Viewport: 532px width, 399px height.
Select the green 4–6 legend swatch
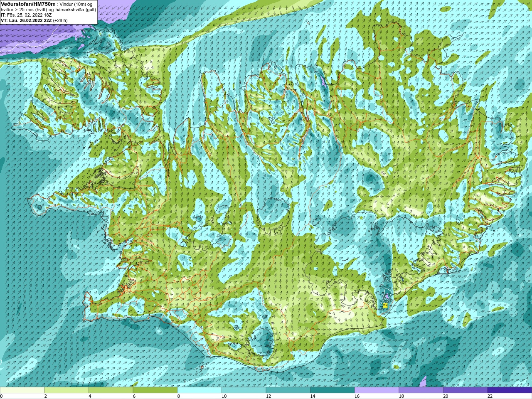pos(111,390)
